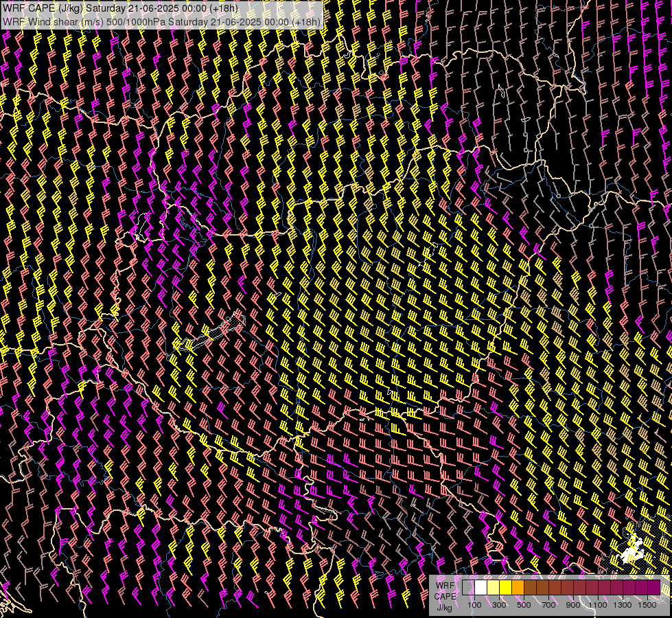Viewport: 672px width, 618px height.
Task: Select the bright yellow legend swatch
Action: tap(506, 587)
